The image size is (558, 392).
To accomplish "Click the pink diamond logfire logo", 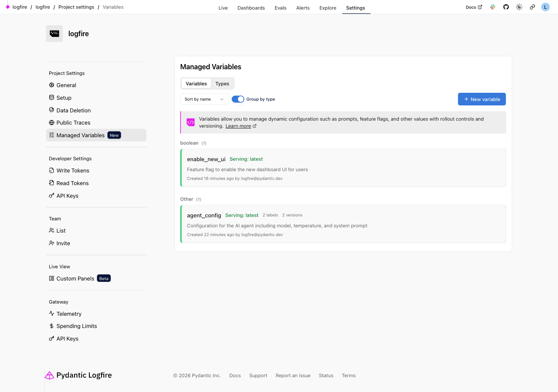I will pyautogui.click(x=7, y=7).
